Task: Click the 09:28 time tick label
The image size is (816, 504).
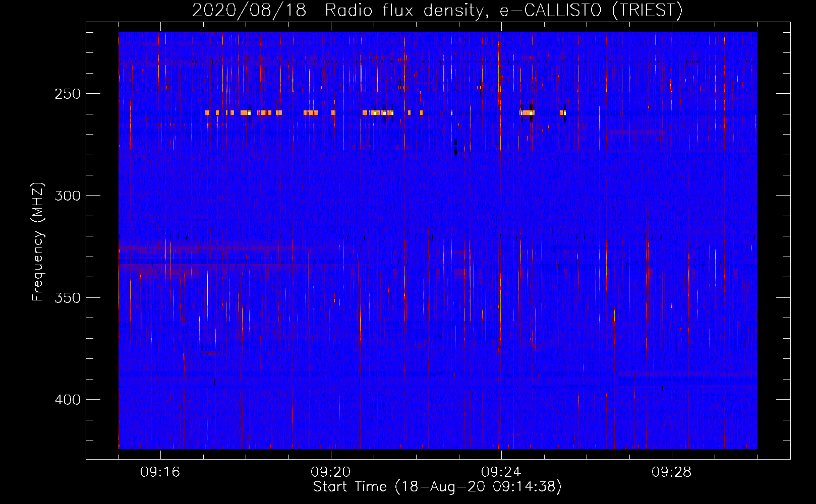Action: (x=672, y=472)
